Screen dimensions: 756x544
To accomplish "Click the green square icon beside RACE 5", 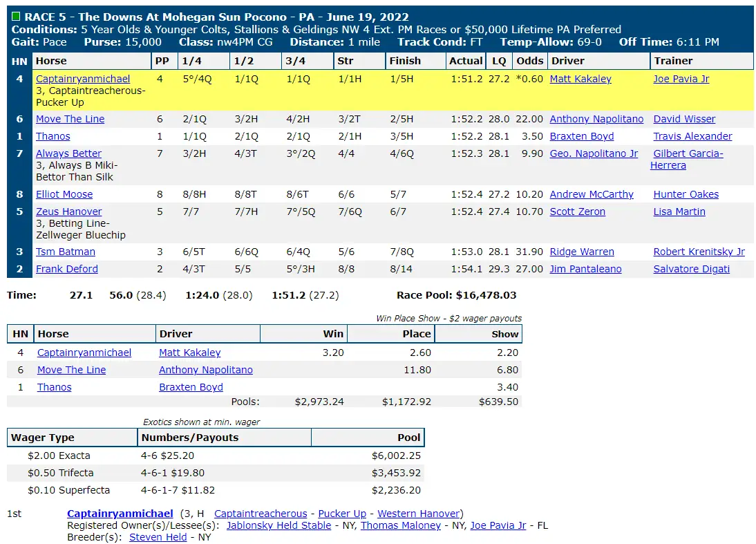I will coord(16,17).
